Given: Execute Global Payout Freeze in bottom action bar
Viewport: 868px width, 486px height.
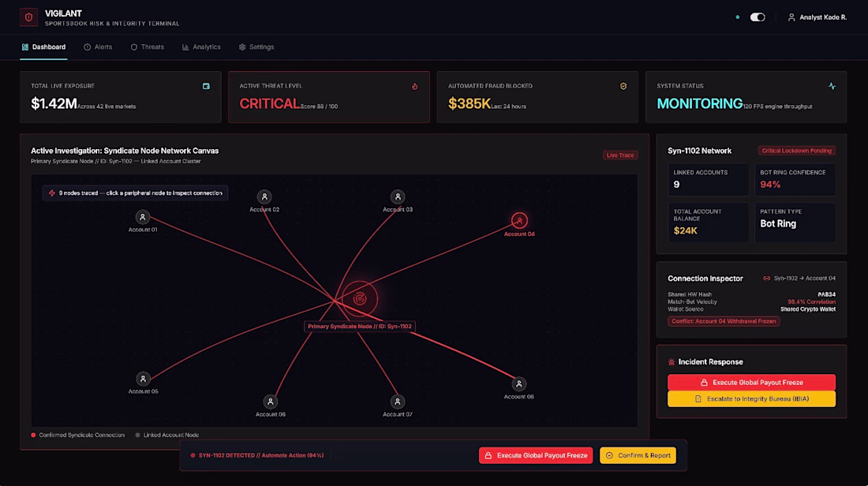Looking at the screenshot, I should click(536, 455).
